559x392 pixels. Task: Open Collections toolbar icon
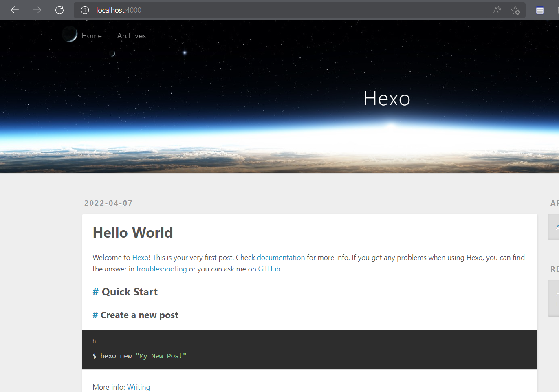pos(540,10)
